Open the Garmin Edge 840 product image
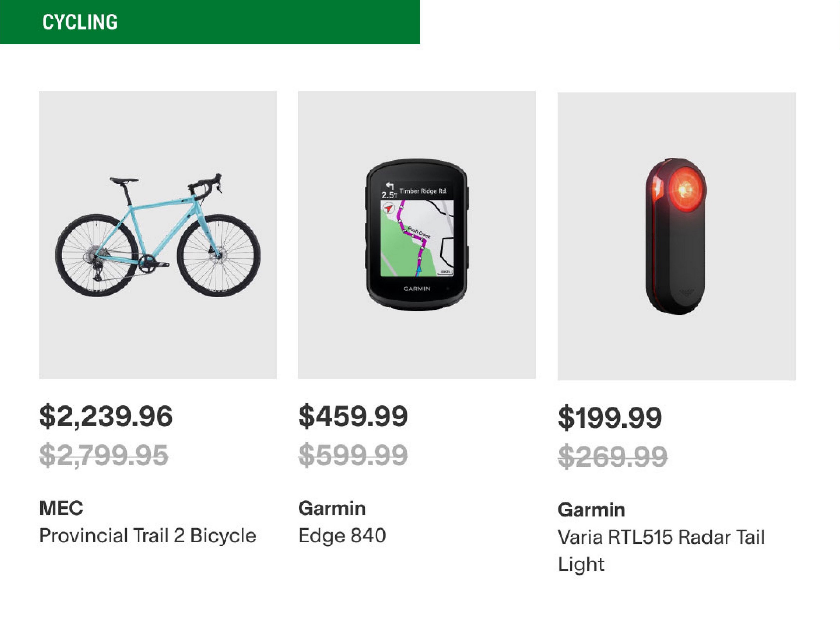 [417, 234]
